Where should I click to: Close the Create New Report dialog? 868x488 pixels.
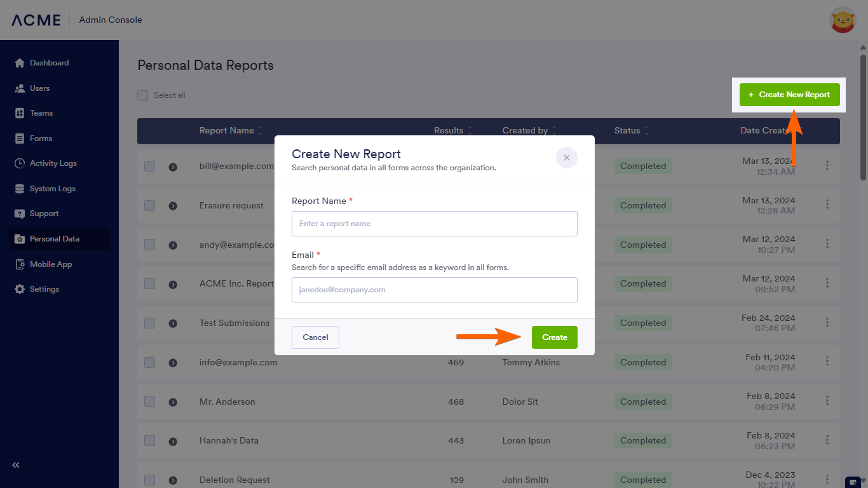coord(566,158)
